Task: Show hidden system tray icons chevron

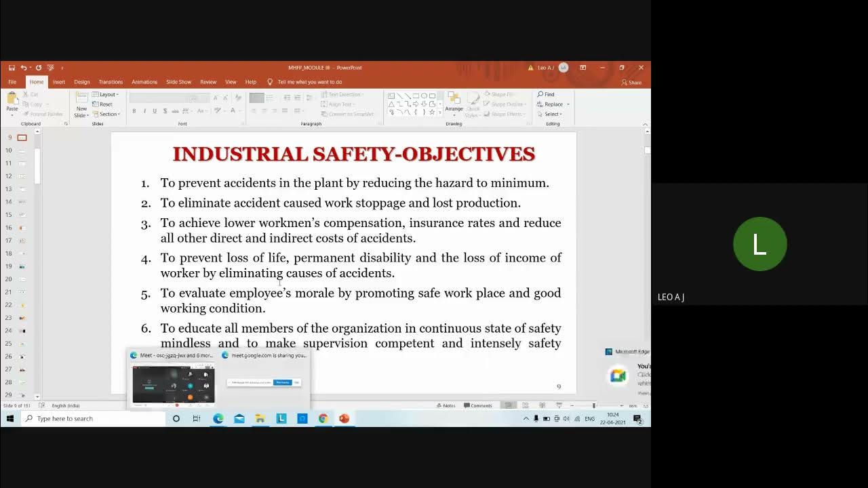Action: tap(526, 419)
